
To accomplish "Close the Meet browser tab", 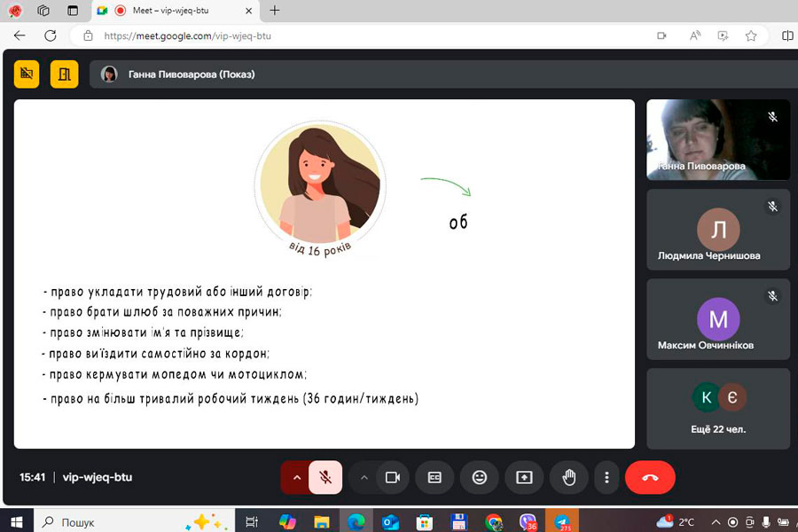I will (x=249, y=11).
